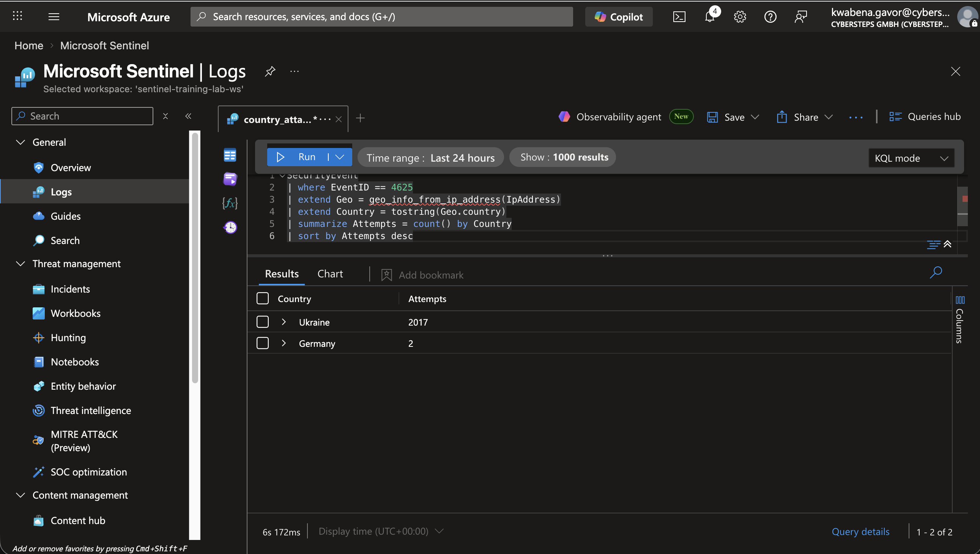This screenshot has width=980, height=554.
Task: Expand the Ukraine result row
Action: tap(284, 322)
